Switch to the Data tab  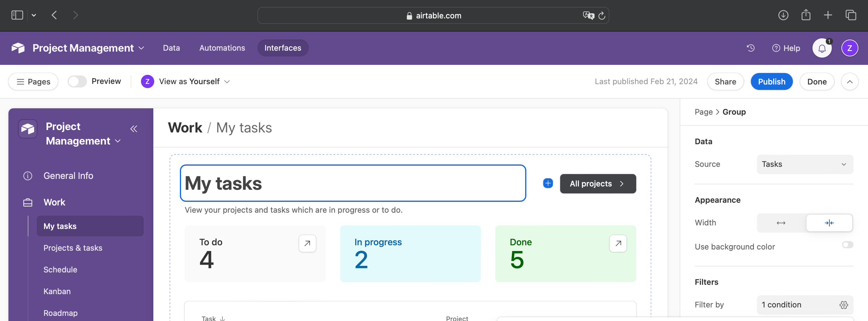pyautogui.click(x=171, y=48)
